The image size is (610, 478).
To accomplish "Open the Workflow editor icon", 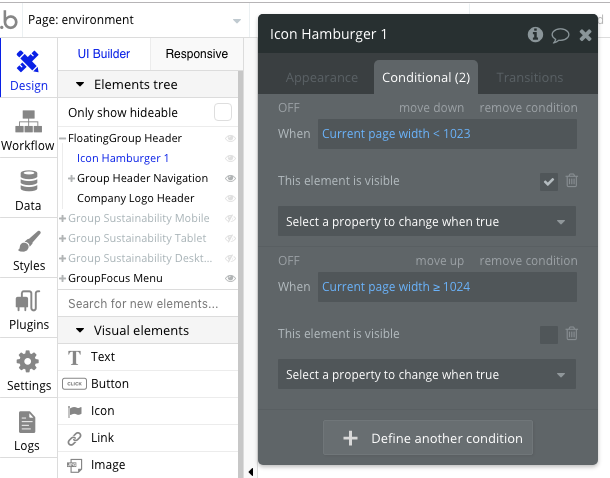I will [x=28, y=132].
